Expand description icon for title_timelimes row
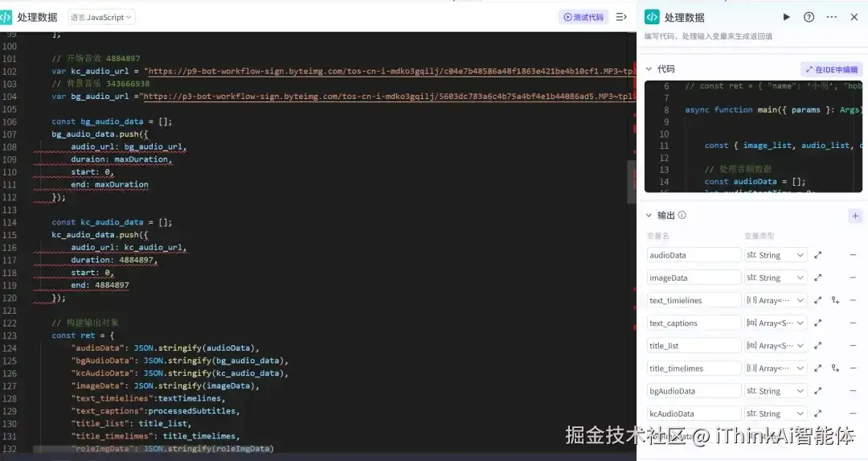The width and height of the screenshot is (868, 461). point(817,368)
